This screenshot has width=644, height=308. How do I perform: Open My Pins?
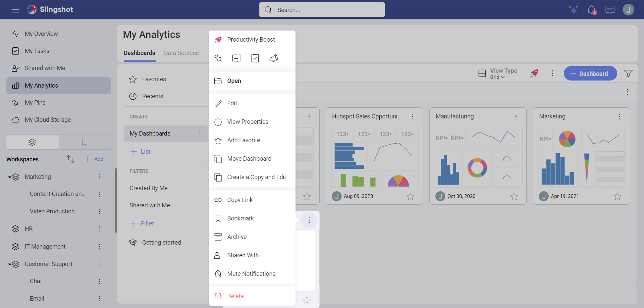coord(59,103)
